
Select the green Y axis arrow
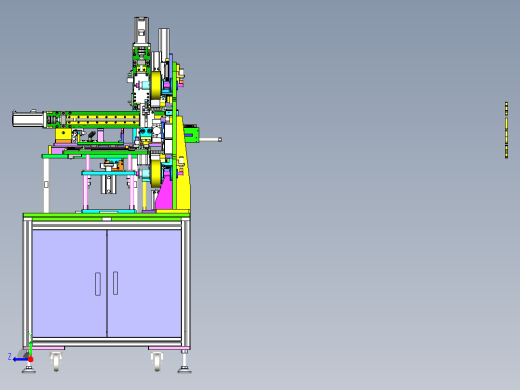[30, 348]
